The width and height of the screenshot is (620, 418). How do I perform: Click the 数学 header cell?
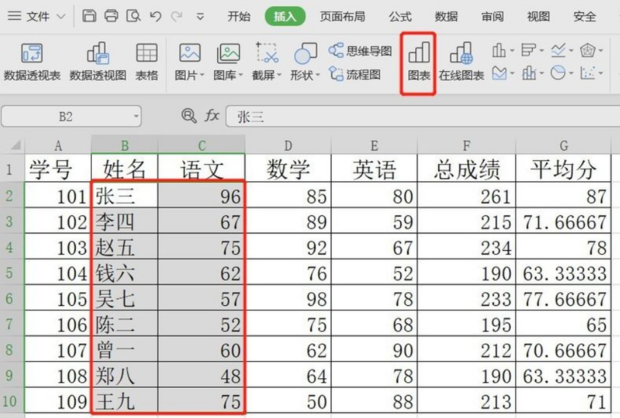pyautogui.click(x=288, y=169)
